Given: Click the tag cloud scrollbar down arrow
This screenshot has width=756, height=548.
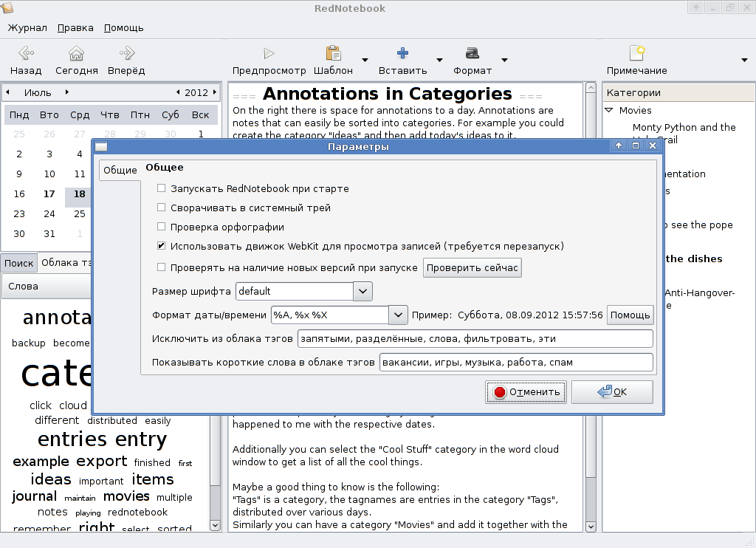Looking at the screenshot, I should [215, 525].
